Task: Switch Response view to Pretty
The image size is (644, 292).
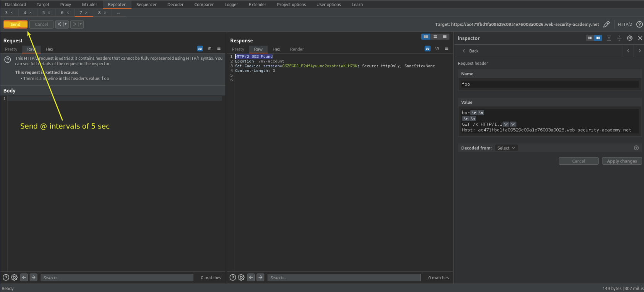Action: (238, 49)
